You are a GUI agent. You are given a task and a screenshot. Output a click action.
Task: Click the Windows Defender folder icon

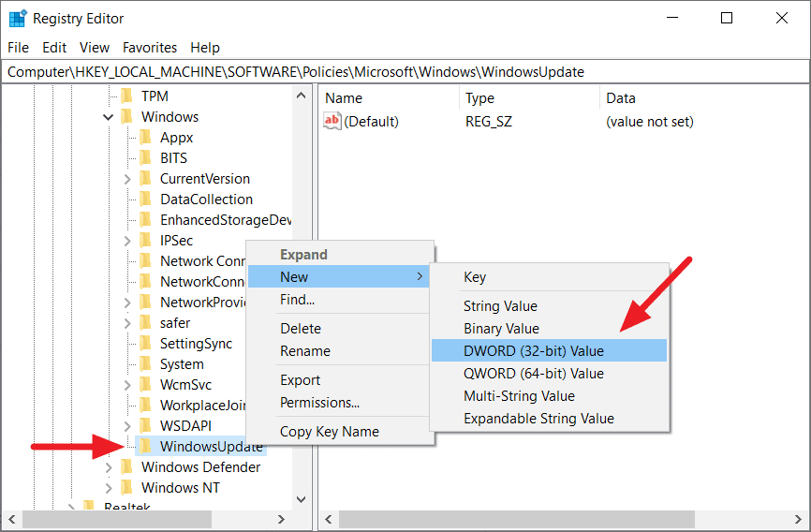tap(126, 467)
